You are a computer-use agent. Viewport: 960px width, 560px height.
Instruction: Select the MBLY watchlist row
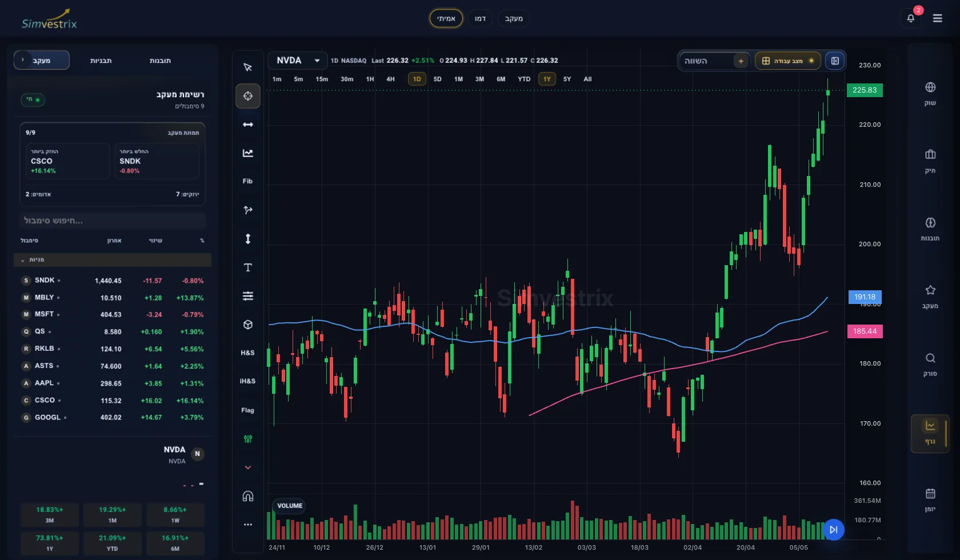[x=113, y=298]
